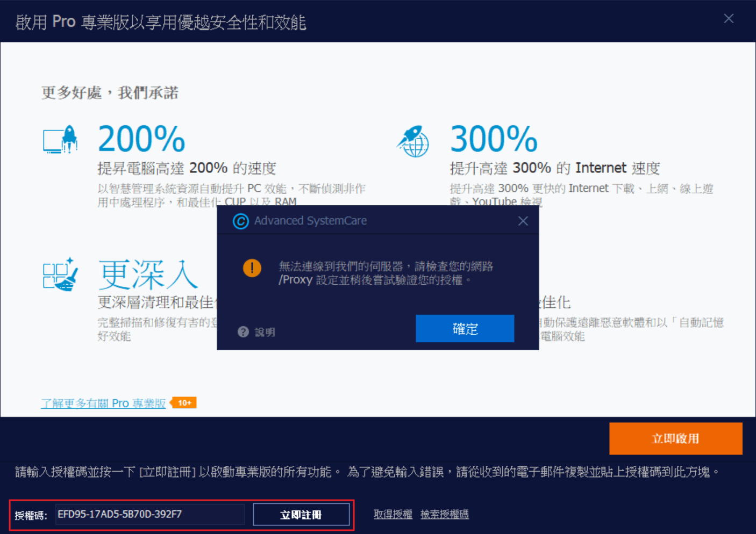Click the 立即註冊 register button
756x534 pixels.
pos(301,515)
